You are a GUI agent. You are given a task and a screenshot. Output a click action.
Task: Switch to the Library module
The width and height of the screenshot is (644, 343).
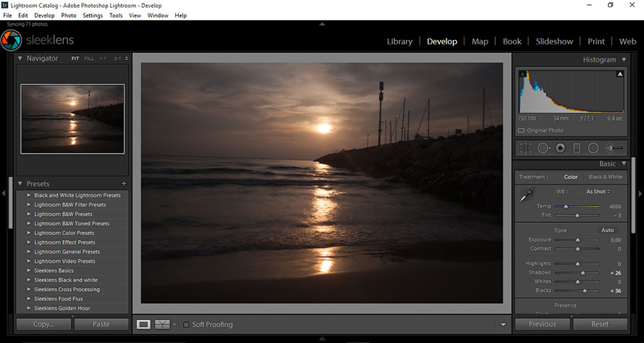coord(399,41)
